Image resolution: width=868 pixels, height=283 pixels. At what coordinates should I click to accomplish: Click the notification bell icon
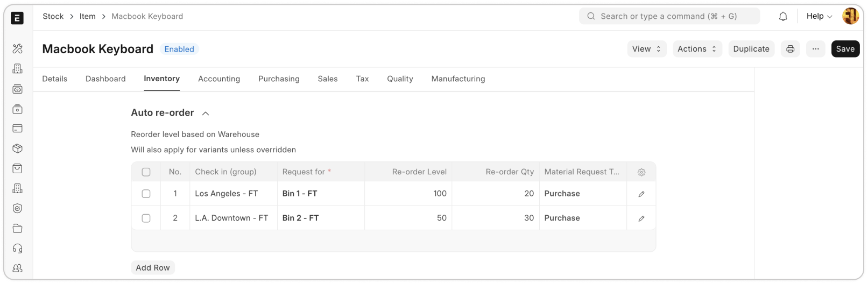(783, 17)
